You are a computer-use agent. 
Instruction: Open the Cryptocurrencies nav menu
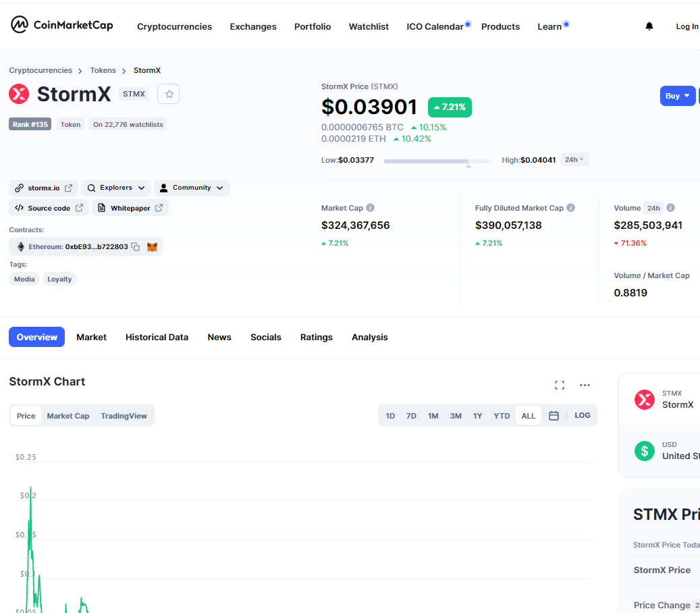(175, 26)
